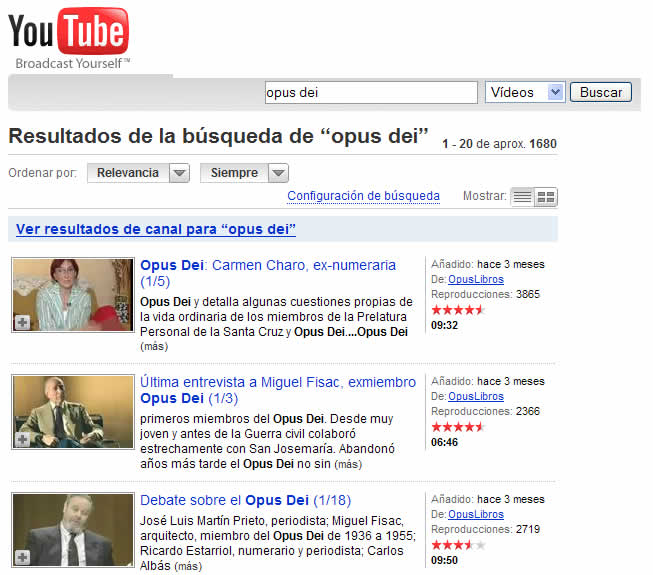The height and width of the screenshot is (575, 653).
Task: Open Debate sobre el Opus Dei thumbnail
Action: [73, 530]
